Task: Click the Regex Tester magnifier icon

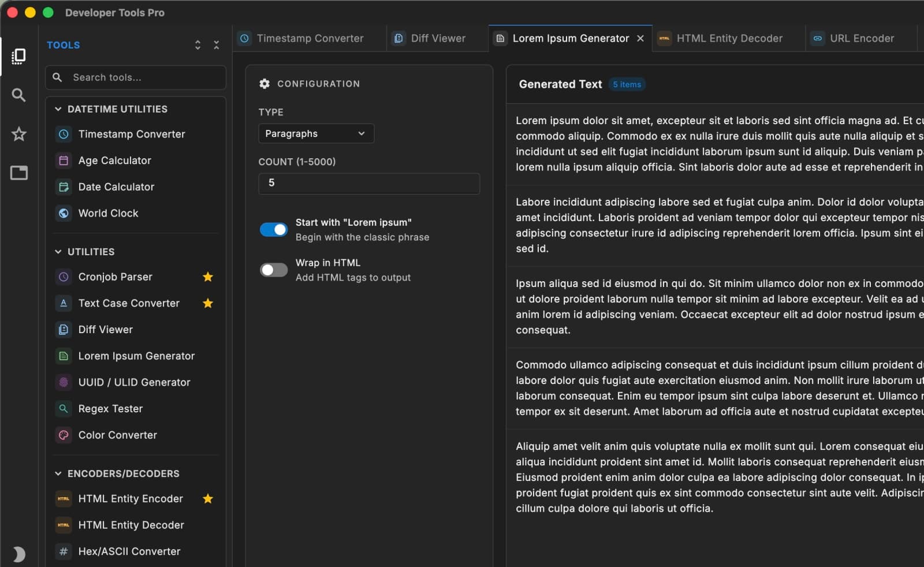Action: (64, 409)
